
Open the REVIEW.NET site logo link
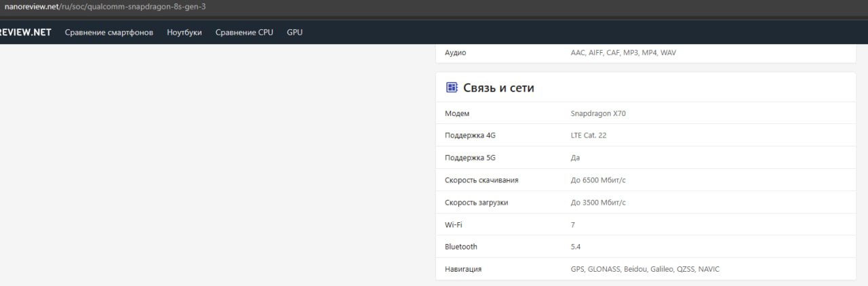26,32
